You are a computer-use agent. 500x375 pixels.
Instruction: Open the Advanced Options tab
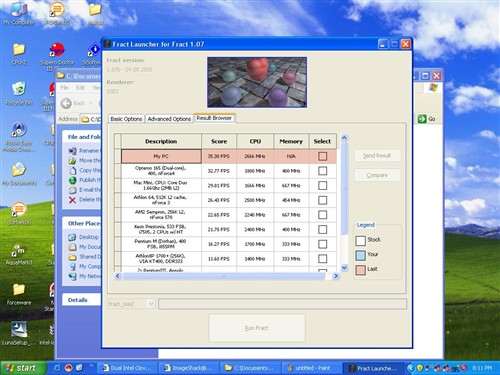click(169, 119)
